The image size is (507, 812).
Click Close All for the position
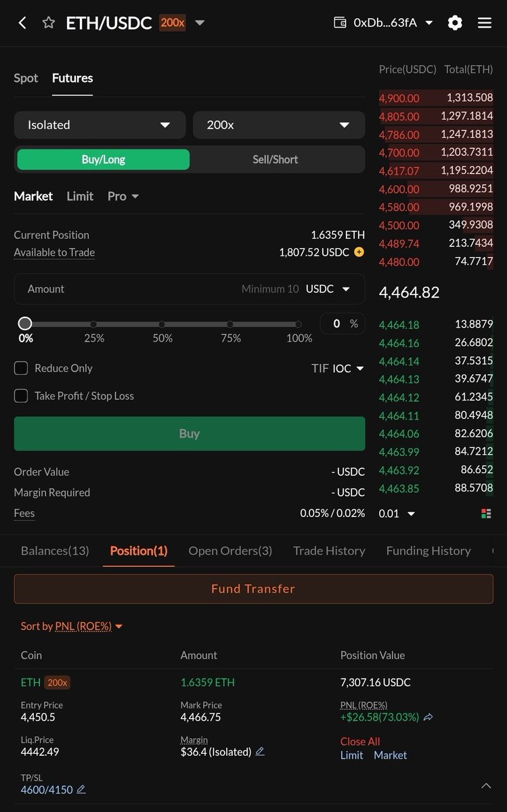tap(360, 742)
